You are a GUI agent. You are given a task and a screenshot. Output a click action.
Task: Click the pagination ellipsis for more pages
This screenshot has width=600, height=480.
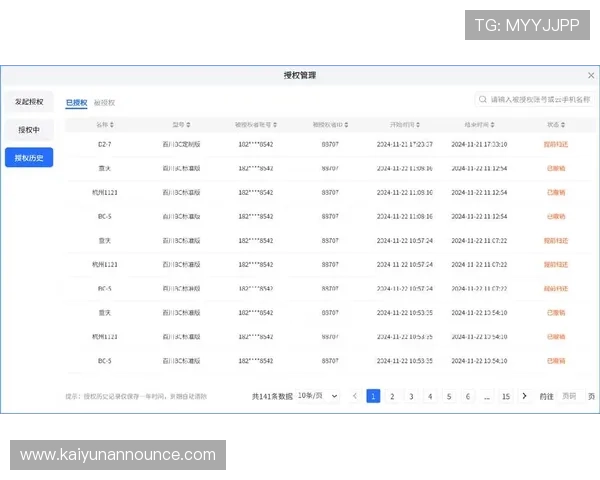(x=487, y=396)
